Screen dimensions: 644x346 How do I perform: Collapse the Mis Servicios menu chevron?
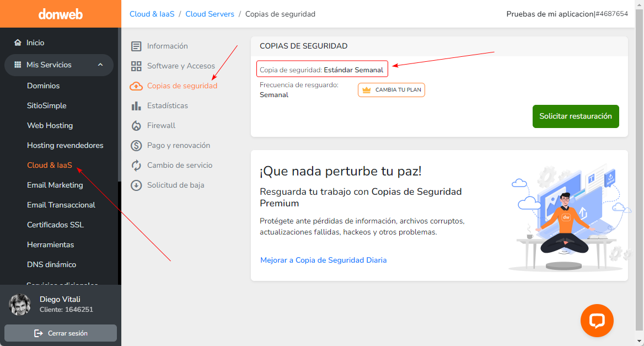click(100, 65)
